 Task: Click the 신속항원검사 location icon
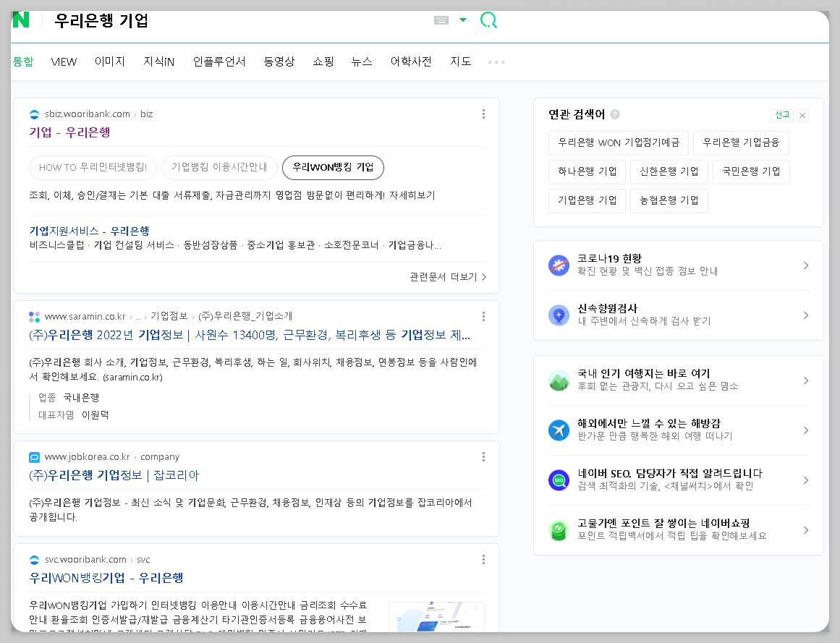click(559, 315)
